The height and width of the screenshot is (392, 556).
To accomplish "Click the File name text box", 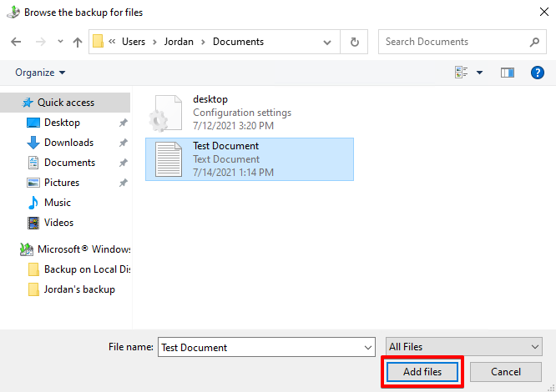I will click(260, 347).
